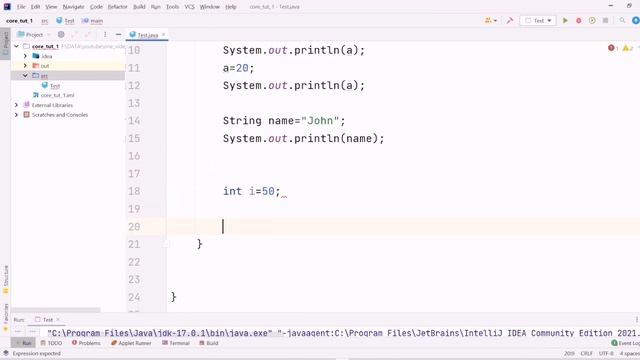Open the user accounts dropdown icon in toolbar
Image resolution: width=640 pixels, height=360 pixels.
click(x=490, y=20)
